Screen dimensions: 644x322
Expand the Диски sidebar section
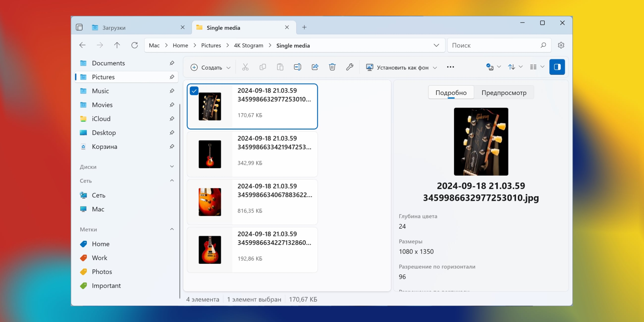[172, 167]
